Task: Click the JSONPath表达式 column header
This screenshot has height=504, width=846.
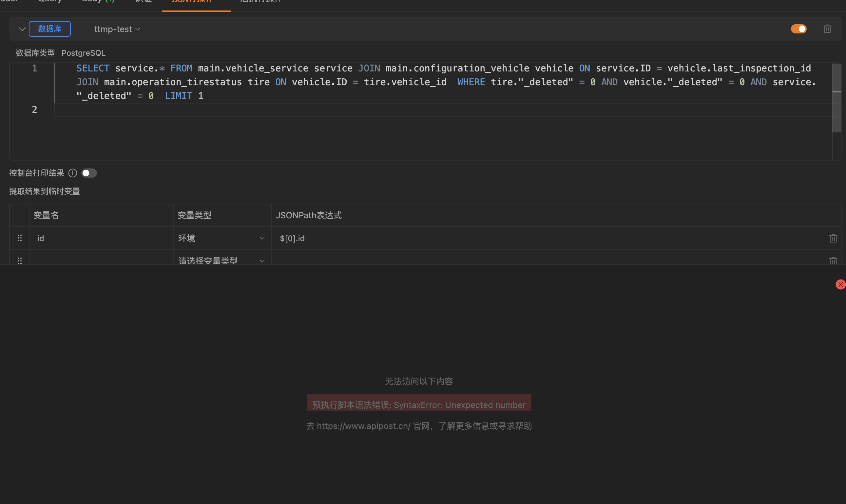Action: pyautogui.click(x=309, y=215)
